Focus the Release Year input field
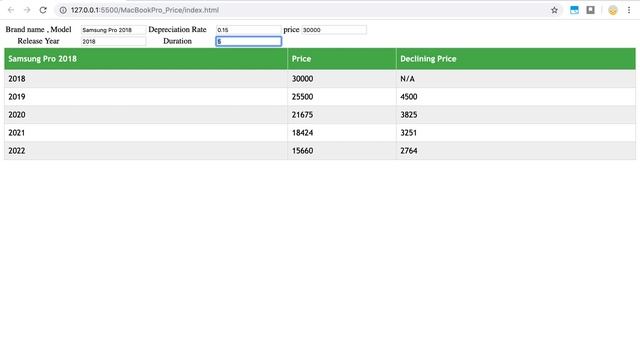This screenshot has height=360, width=640. pyautogui.click(x=113, y=41)
